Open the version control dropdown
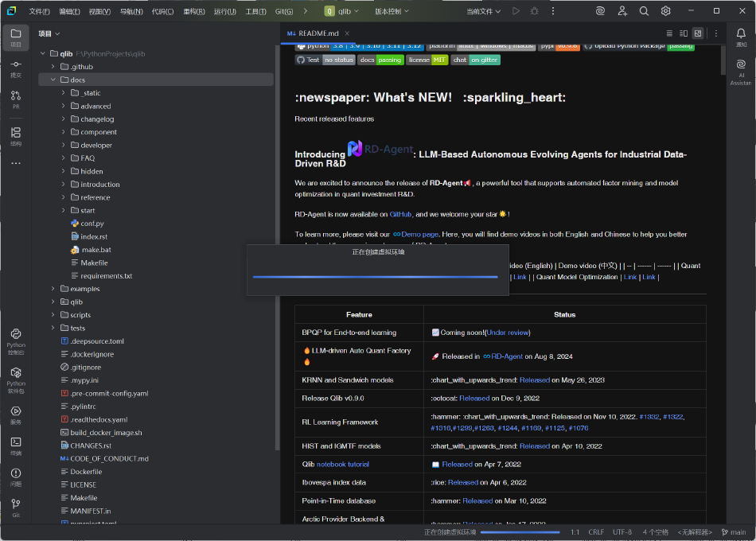This screenshot has width=756, height=541. pyautogui.click(x=392, y=11)
